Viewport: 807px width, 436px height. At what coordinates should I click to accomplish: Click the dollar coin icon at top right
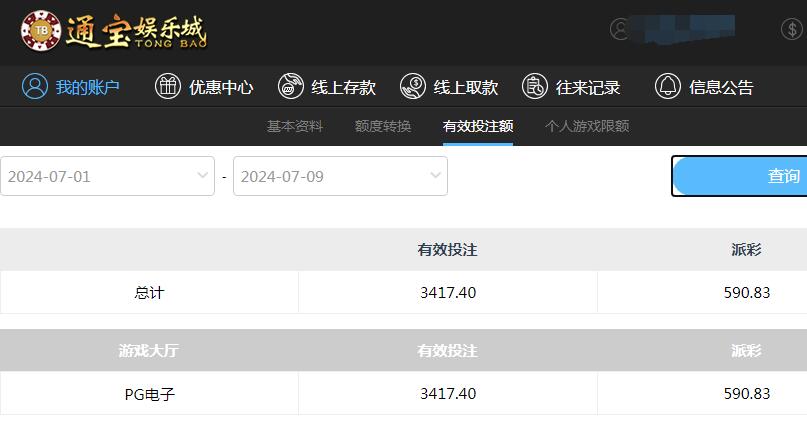[x=791, y=29]
